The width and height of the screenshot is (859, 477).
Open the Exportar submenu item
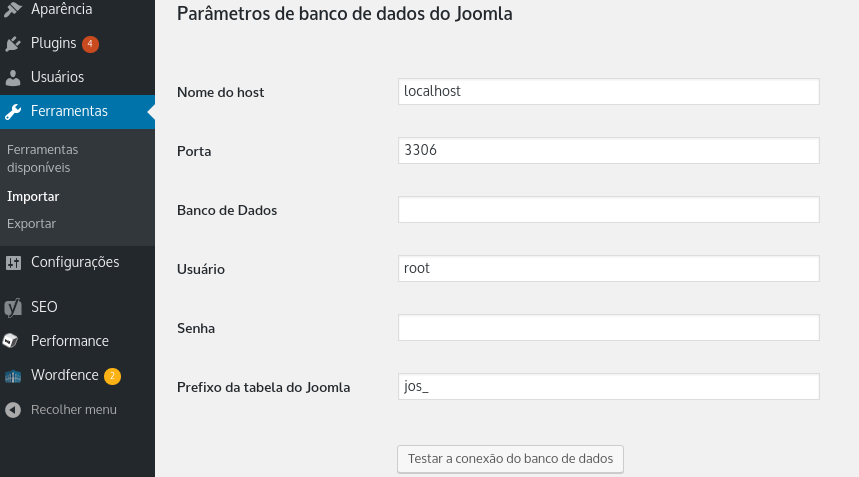click(31, 224)
